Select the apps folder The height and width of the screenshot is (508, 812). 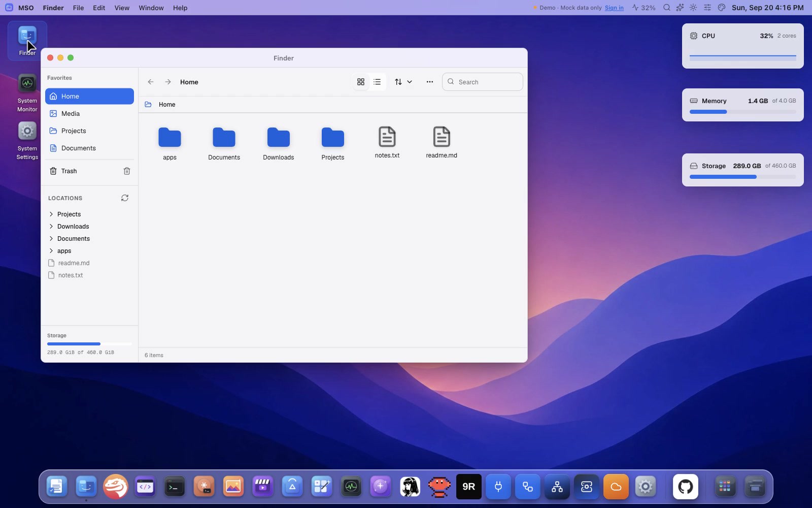(x=170, y=143)
